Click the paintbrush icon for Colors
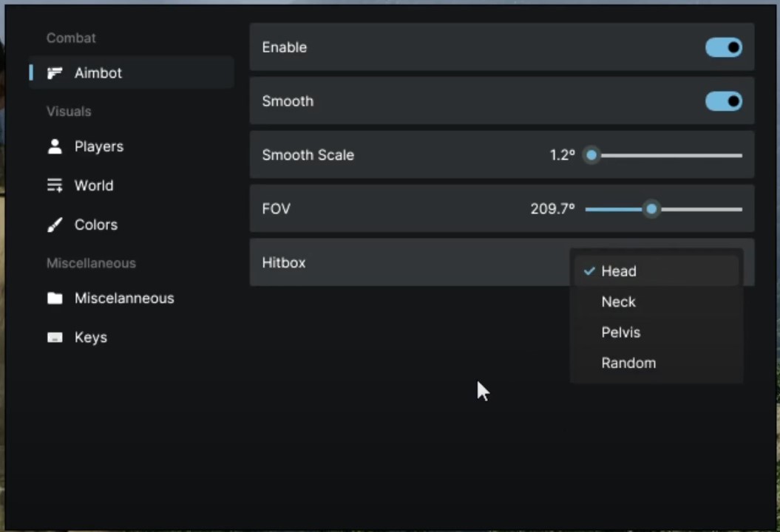 point(55,225)
